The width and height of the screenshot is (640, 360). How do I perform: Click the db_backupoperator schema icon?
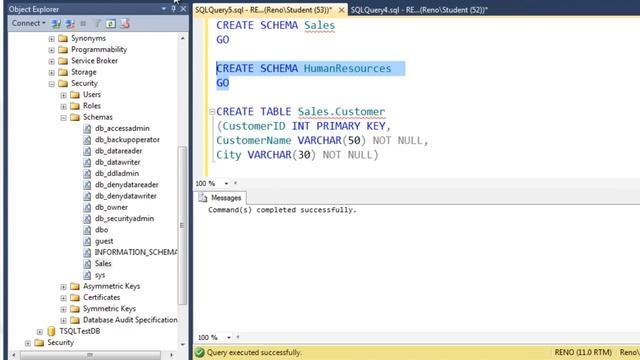pos(87,140)
